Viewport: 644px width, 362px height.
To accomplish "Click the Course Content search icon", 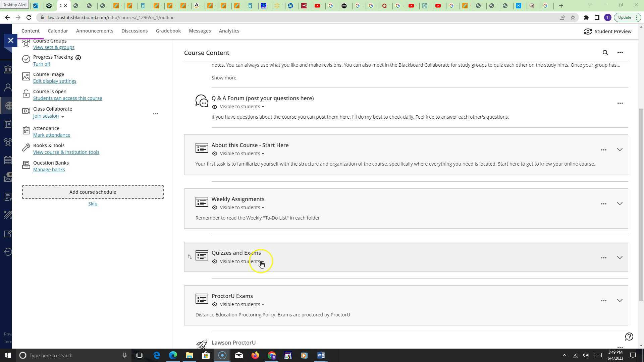I will pos(605,53).
